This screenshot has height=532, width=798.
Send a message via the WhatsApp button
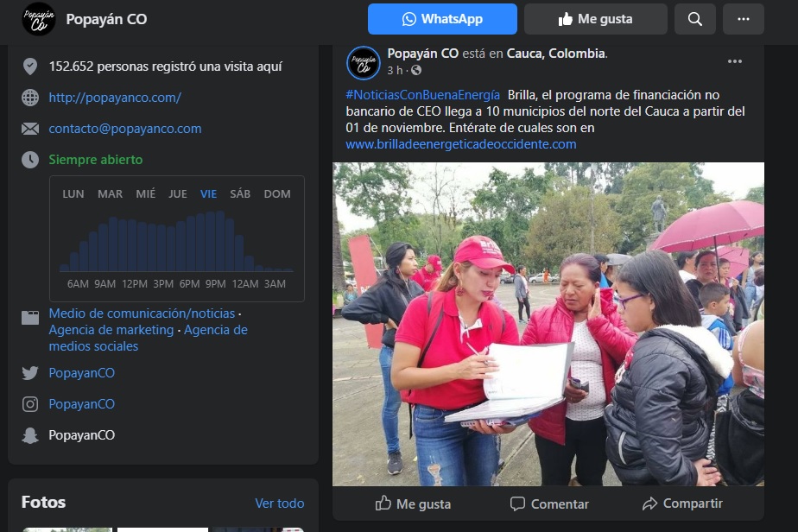pyautogui.click(x=442, y=19)
